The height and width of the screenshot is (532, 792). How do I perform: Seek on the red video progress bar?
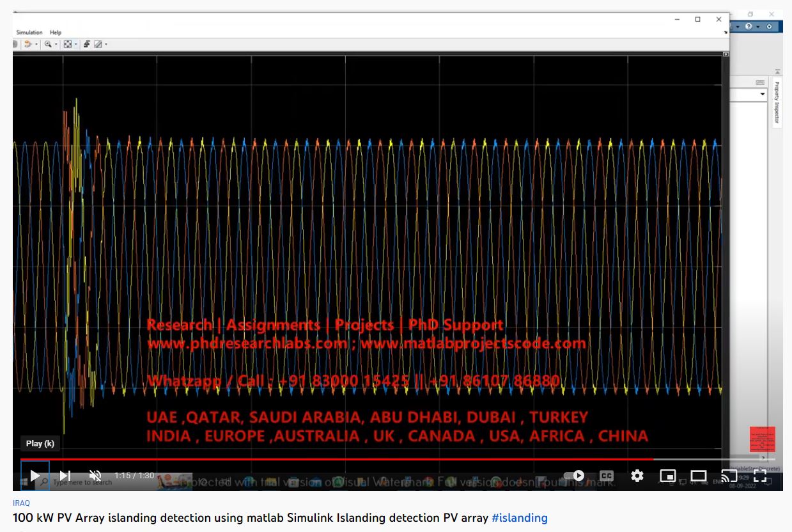pos(320,459)
